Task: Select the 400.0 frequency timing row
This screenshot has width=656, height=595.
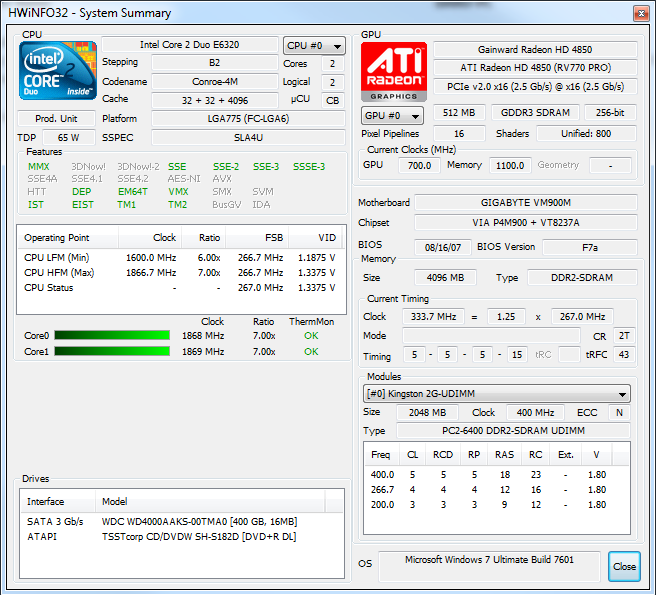Action: 497,474
